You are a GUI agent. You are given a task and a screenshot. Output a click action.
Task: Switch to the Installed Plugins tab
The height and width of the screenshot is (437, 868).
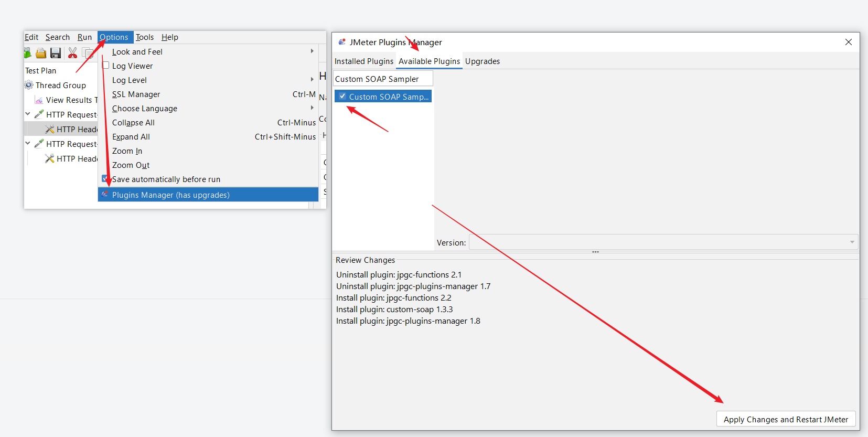click(363, 61)
